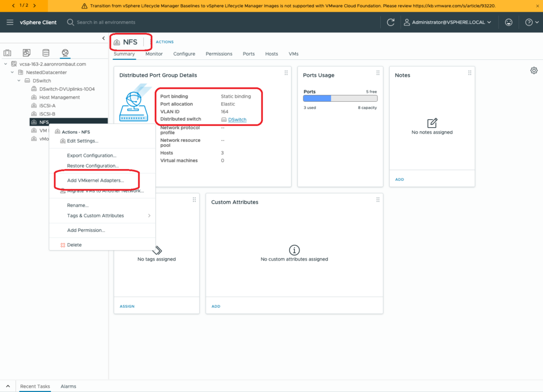543x392 pixels.
Task: Switch to the Configure tab
Action: click(184, 54)
